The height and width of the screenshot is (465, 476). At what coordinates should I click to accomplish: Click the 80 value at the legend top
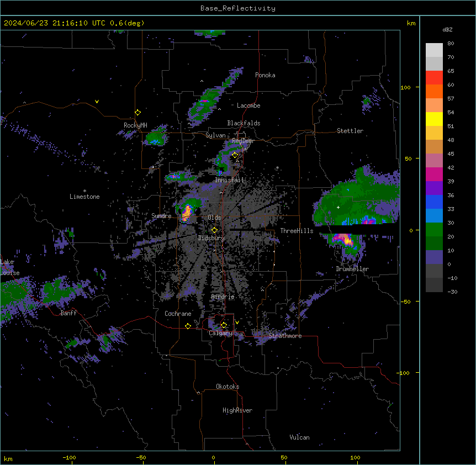coord(451,44)
